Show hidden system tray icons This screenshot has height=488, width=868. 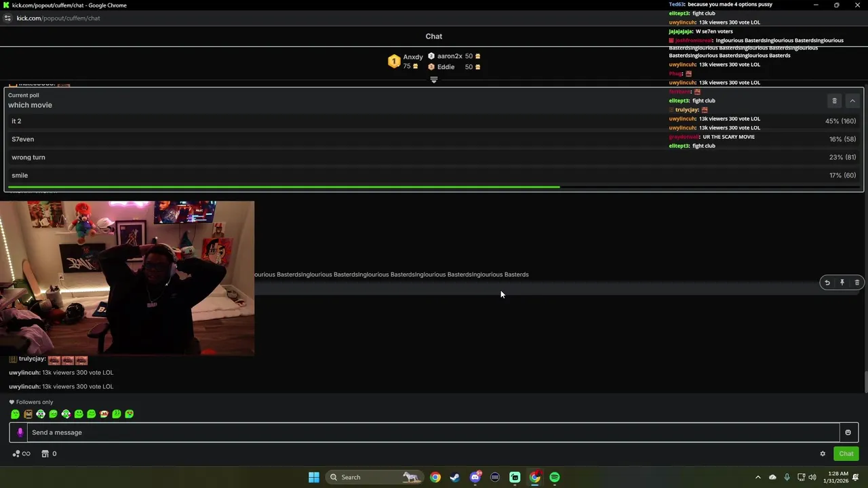pyautogui.click(x=757, y=477)
